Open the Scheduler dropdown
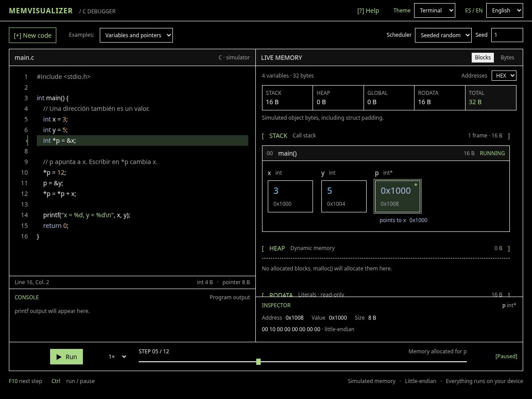 (x=443, y=35)
